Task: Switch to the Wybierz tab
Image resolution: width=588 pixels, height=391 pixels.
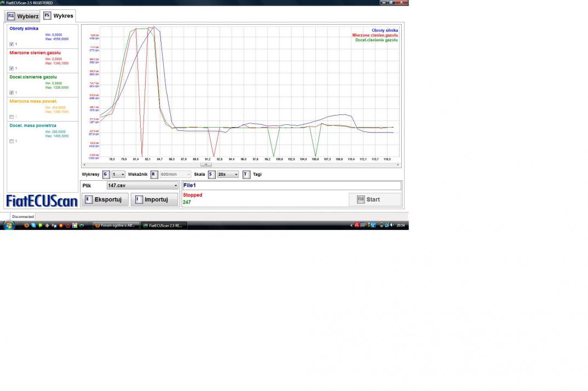Action: [x=22, y=16]
